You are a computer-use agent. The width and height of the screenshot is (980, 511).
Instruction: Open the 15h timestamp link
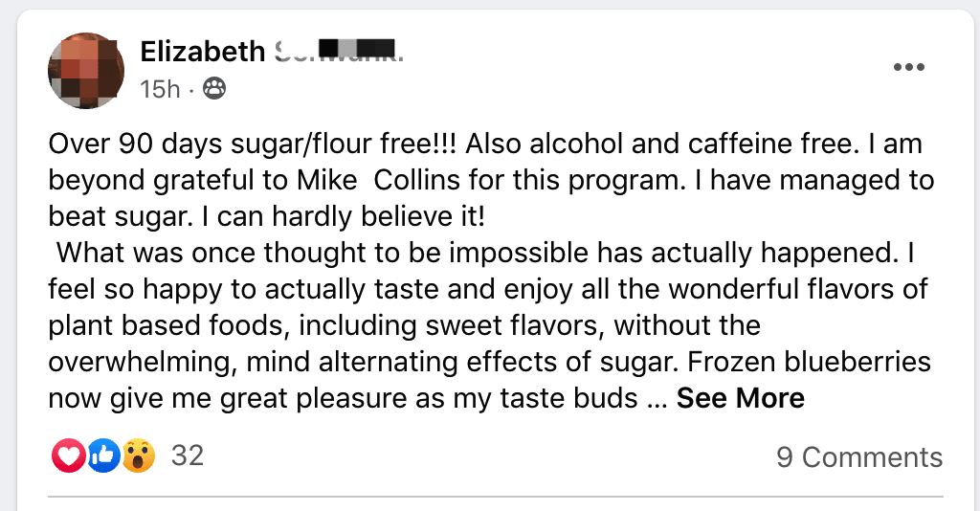pos(160,90)
